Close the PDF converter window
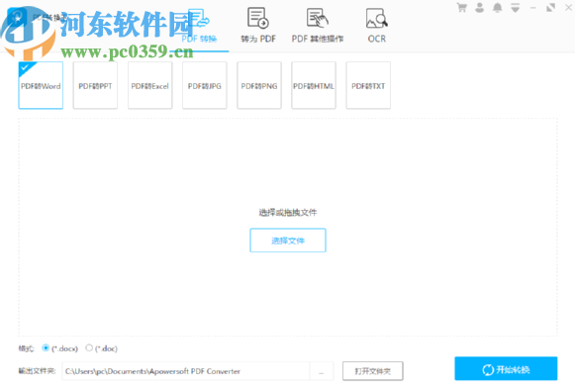This screenshot has height=392, width=575. [568, 7]
